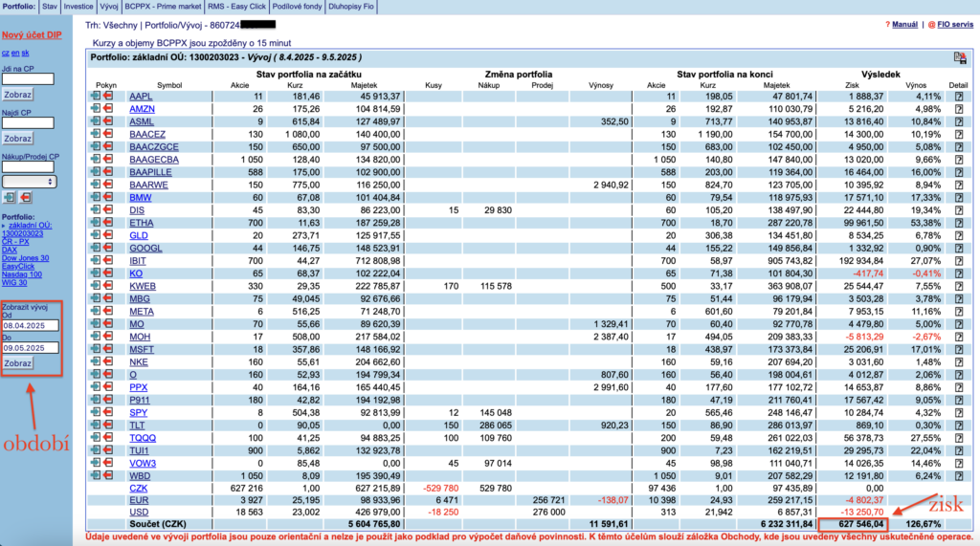Click the sell icon for SPY
The image size is (980, 546).
[x=108, y=412]
